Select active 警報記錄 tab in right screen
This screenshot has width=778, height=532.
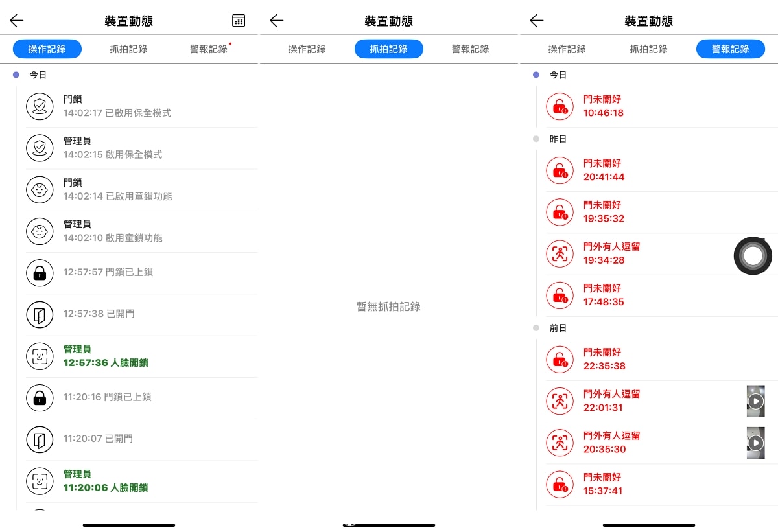click(x=731, y=49)
